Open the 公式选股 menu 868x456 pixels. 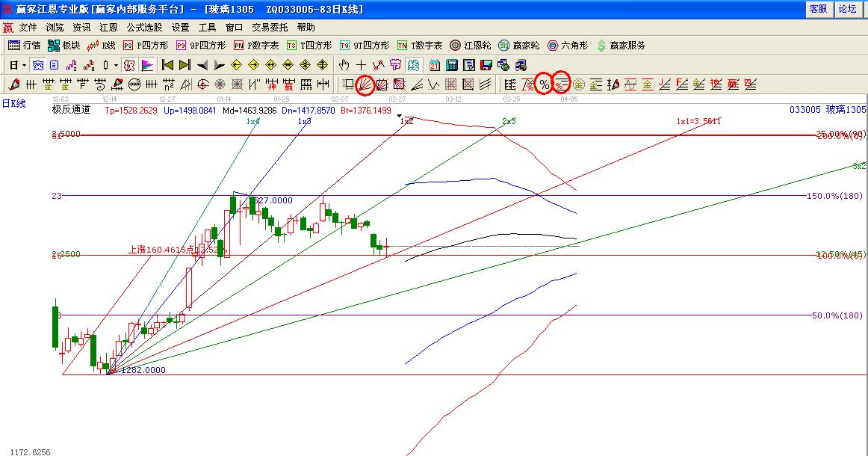(144, 28)
